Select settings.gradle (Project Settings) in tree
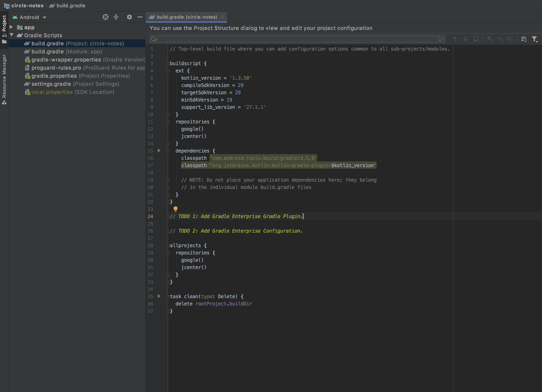 click(x=51, y=84)
